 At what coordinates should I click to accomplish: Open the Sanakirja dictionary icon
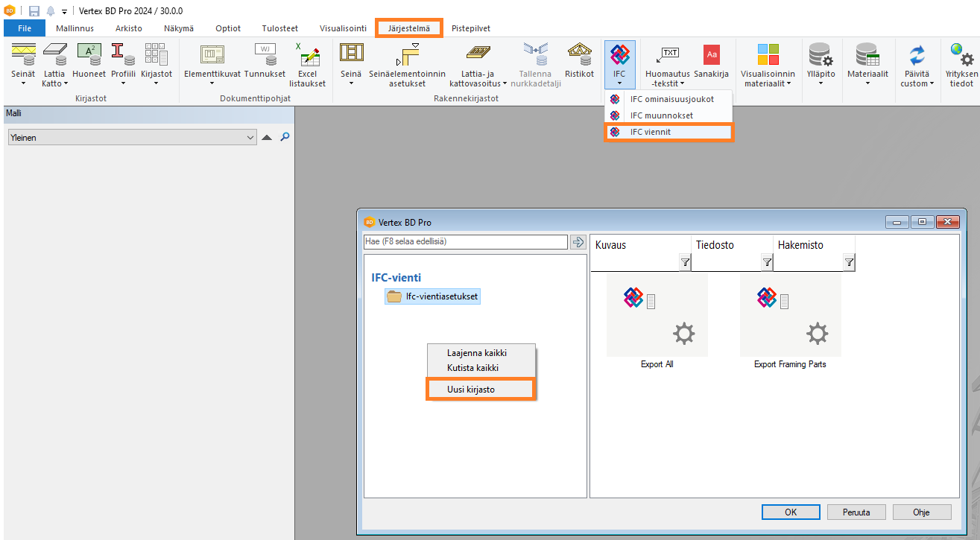[712, 58]
